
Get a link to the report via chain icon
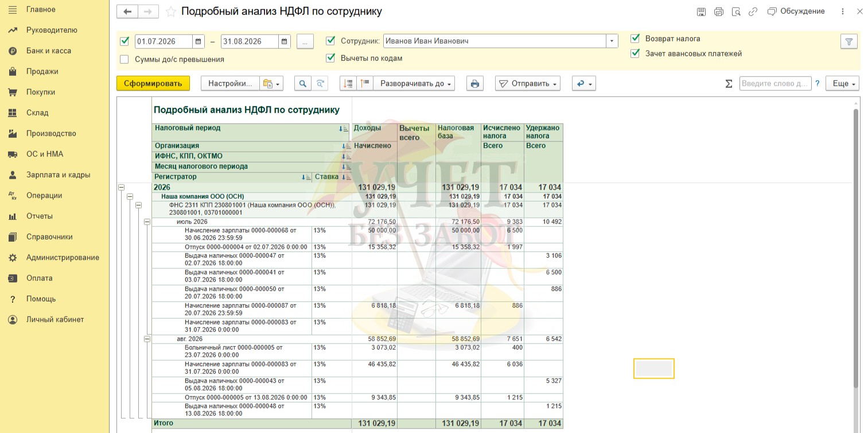[x=753, y=11]
